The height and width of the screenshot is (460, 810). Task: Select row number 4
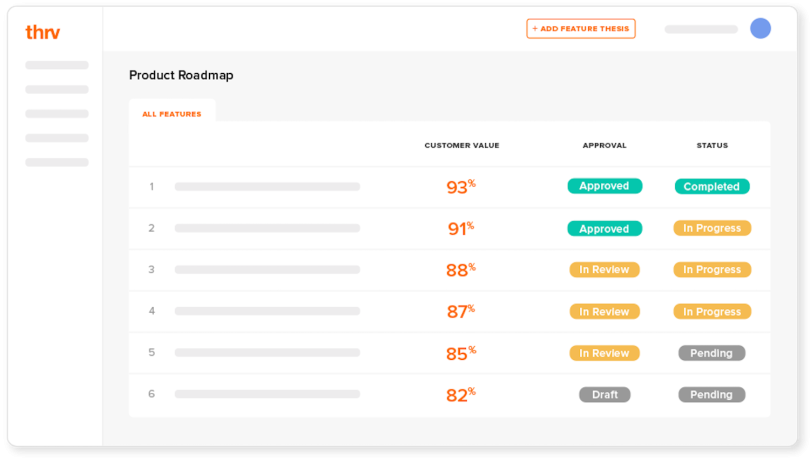tap(152, 311)
